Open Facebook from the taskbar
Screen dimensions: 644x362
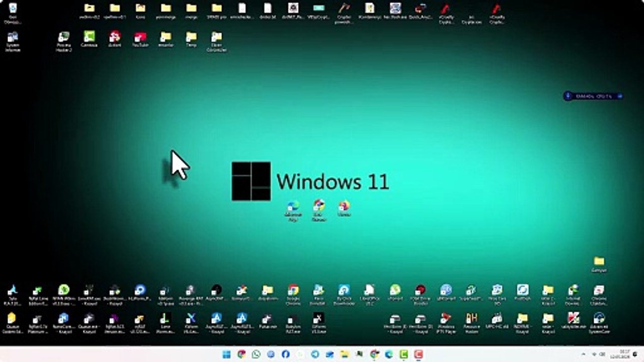click(x=286, y=354)
